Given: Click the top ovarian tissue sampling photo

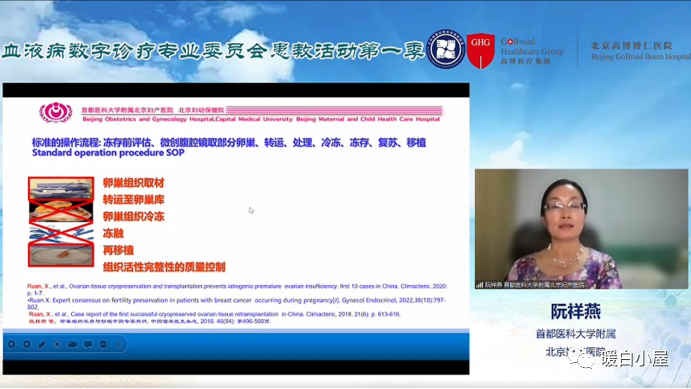Looking at the screenshot, I should coord(61,188).
